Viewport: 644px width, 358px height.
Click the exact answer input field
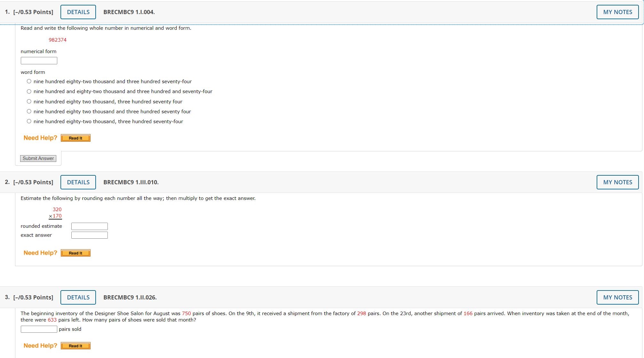point(90,235)
